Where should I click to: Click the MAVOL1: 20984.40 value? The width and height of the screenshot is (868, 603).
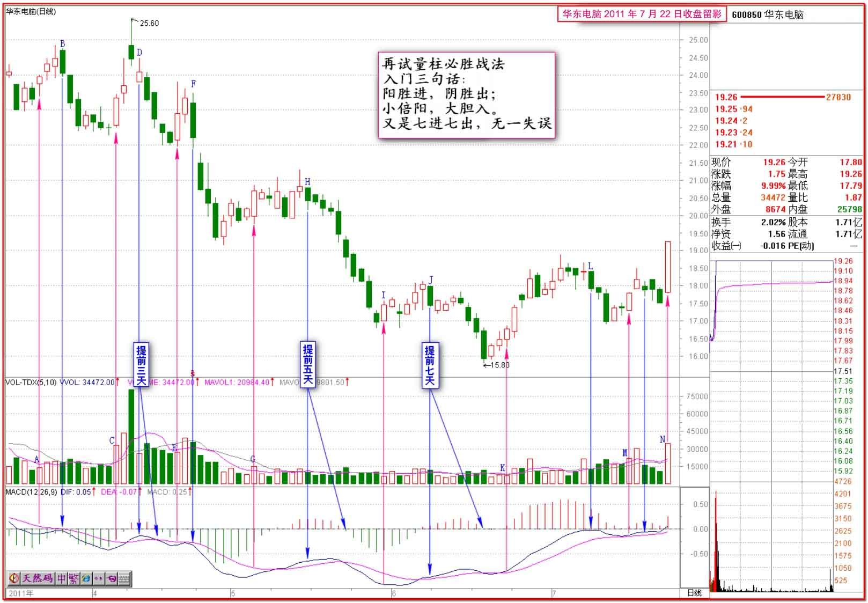pyautogui.click(x=237, y=382)
